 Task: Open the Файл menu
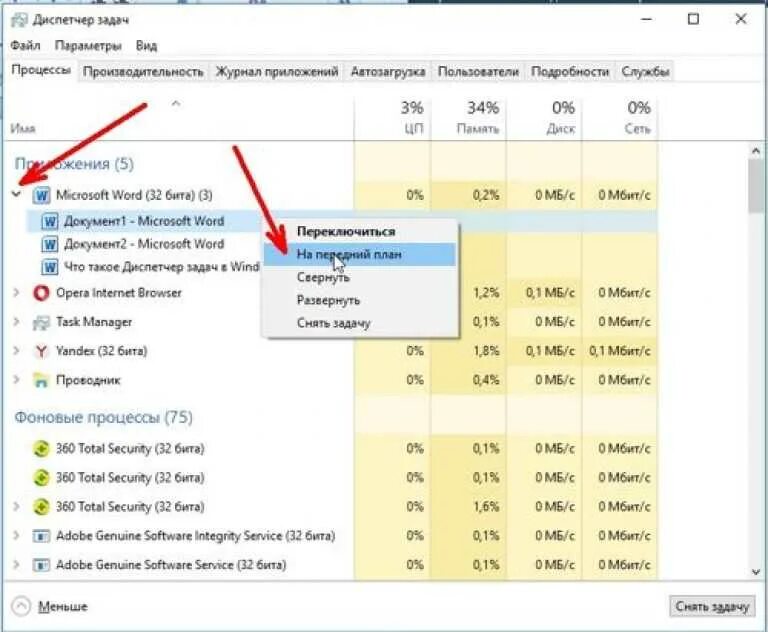coord(25,46)
